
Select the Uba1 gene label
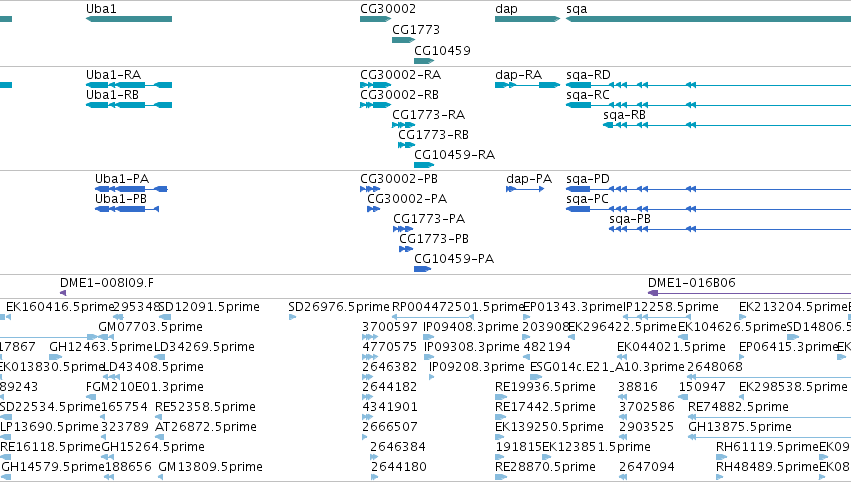[101, 9]
